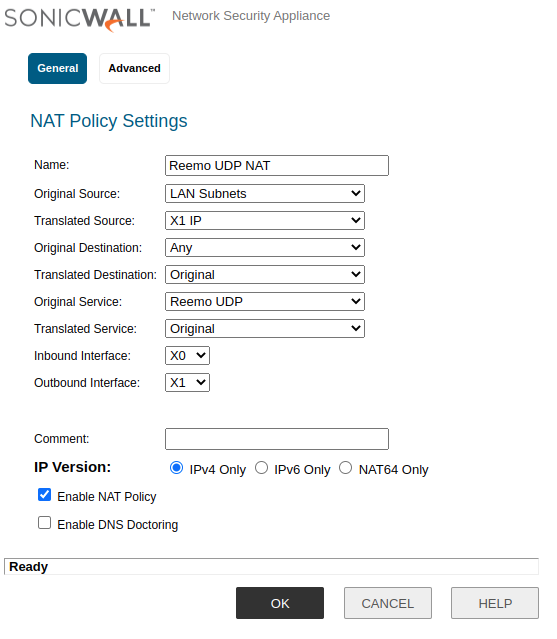
Task: Select the IPv4 Only radio button
Action: [176, 468]
